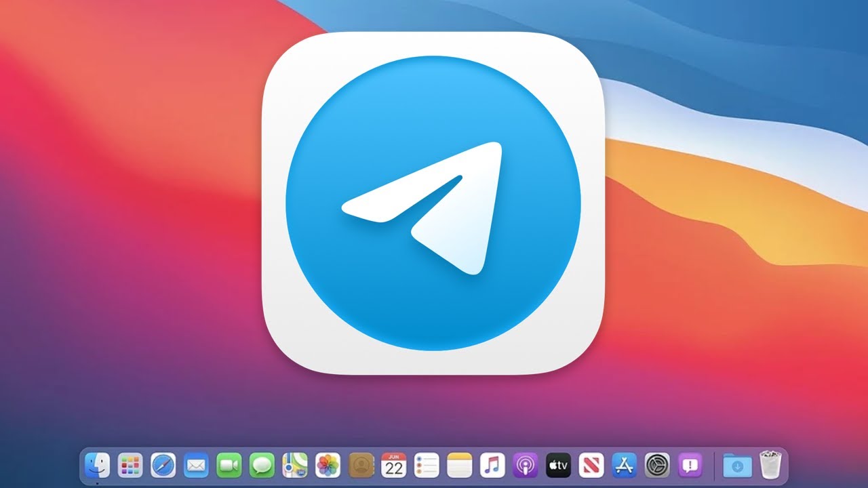Open System Preferences gear icon
Screen dimensions: 868x488
coord(657,465)
